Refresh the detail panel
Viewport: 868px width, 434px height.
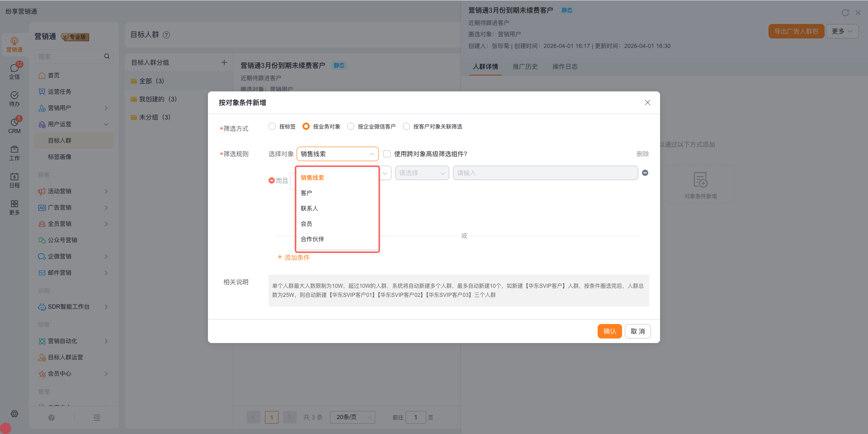(x=845, y=13)
